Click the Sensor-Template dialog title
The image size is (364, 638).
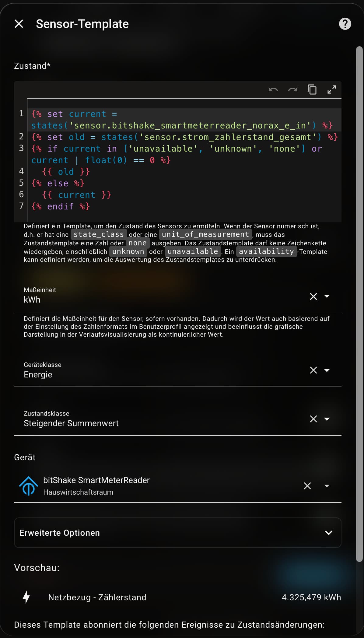(82, 24)
